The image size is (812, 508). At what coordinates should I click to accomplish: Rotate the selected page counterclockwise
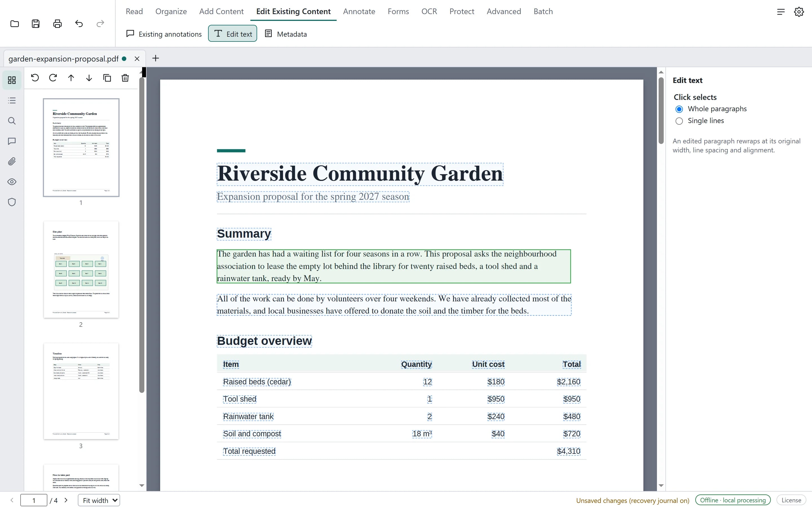pyautogui.click(x=35, y=78)
